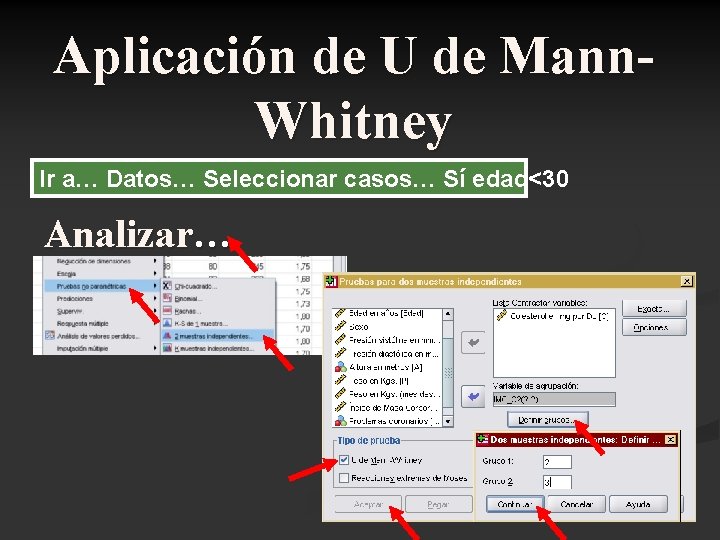Select the Binomial test entry
Viewport: 720px width, 540px height.
(188, 299)
